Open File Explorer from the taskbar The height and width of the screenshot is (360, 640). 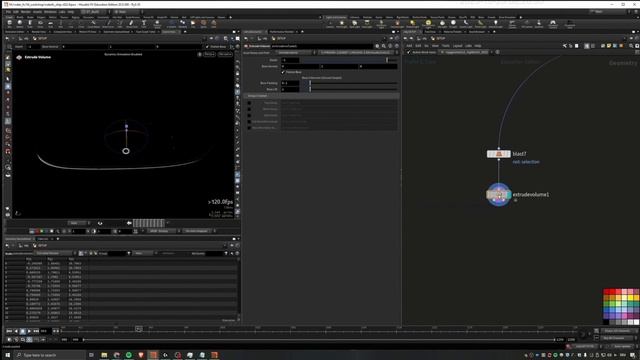click(104, 355)
